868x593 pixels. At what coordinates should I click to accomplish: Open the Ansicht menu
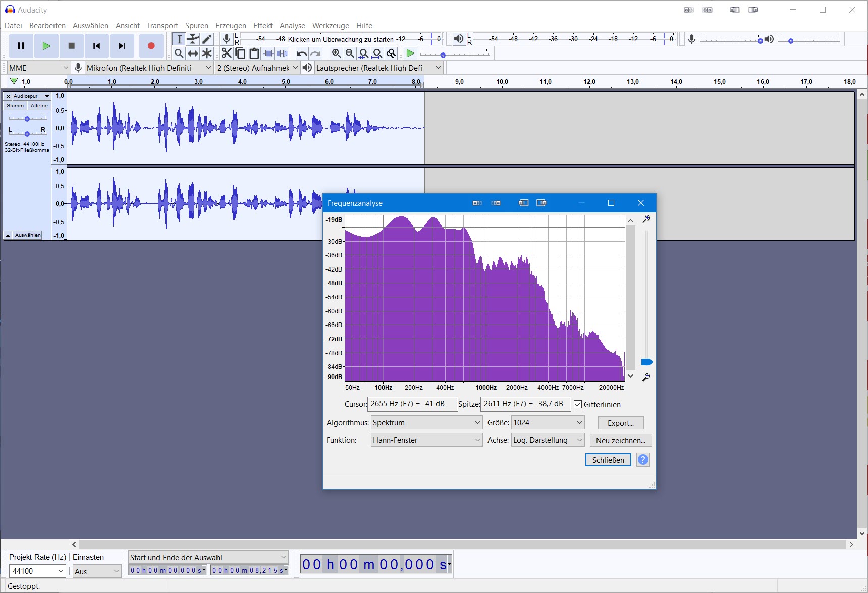(128, 26)
